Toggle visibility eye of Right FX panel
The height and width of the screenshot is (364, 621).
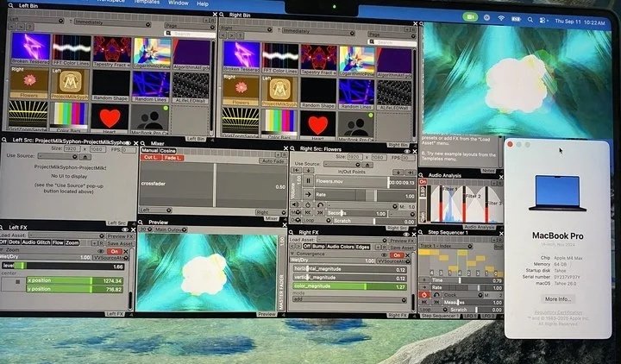tap(407, 234)
